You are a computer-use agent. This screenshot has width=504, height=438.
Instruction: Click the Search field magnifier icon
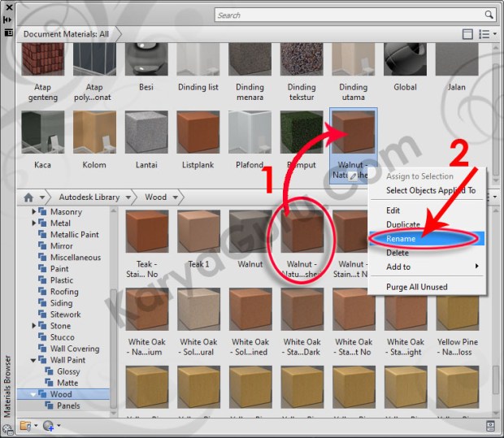489,15
